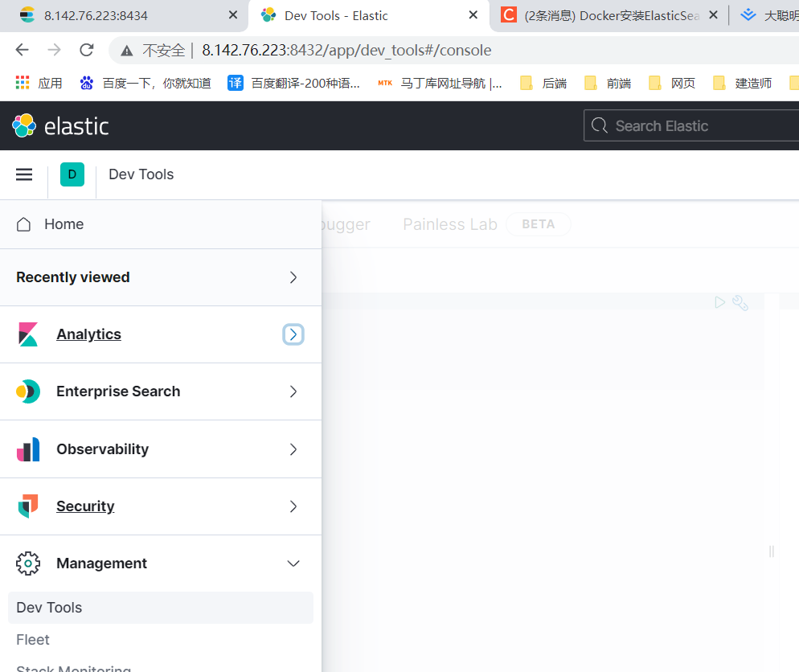Close the Docker安装ElasticSearch tab

[x=714, y=15]
